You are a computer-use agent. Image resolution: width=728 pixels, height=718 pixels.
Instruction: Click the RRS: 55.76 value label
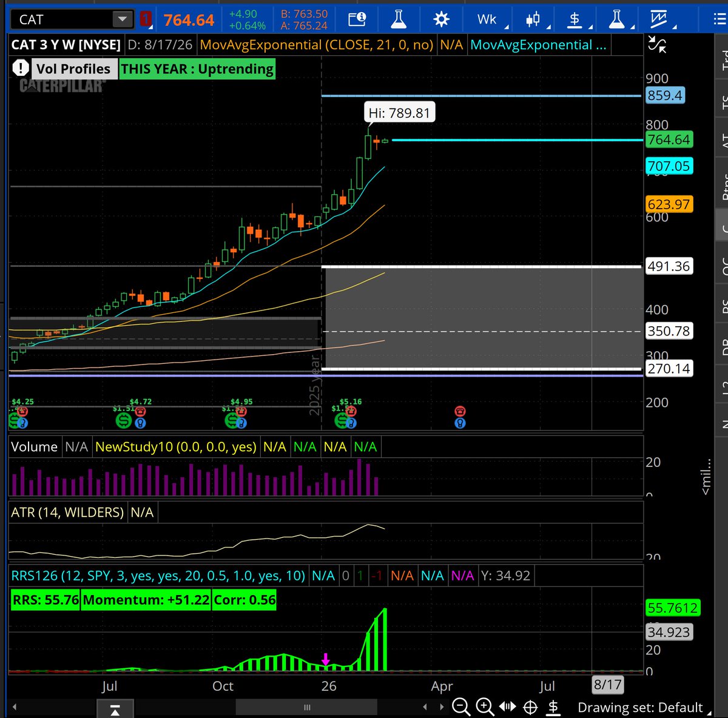[x=45, y=600]
